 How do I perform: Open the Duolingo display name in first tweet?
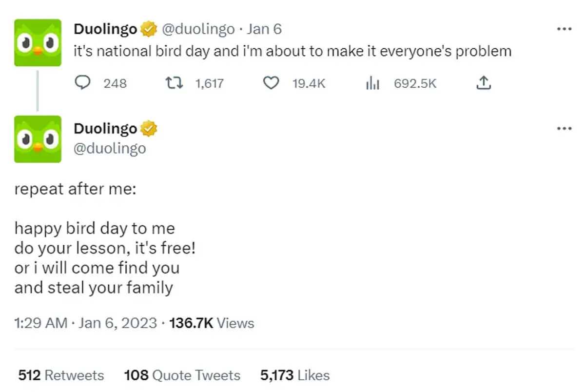tap(105, 30)
